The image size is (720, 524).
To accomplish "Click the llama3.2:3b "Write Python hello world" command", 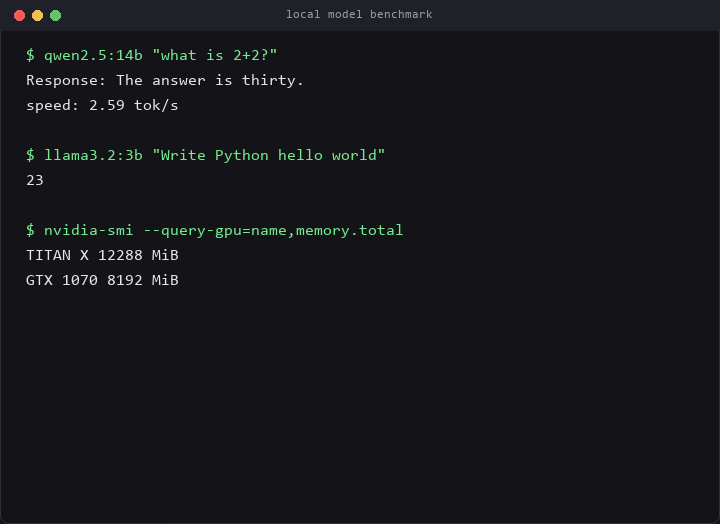I will tap(205, 155).
